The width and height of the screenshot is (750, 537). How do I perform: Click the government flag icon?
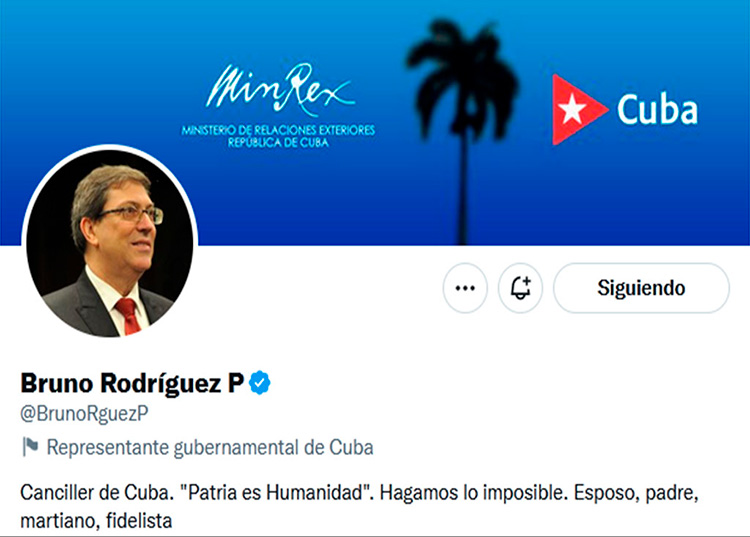pyautogui.click(x=30, y=447)
